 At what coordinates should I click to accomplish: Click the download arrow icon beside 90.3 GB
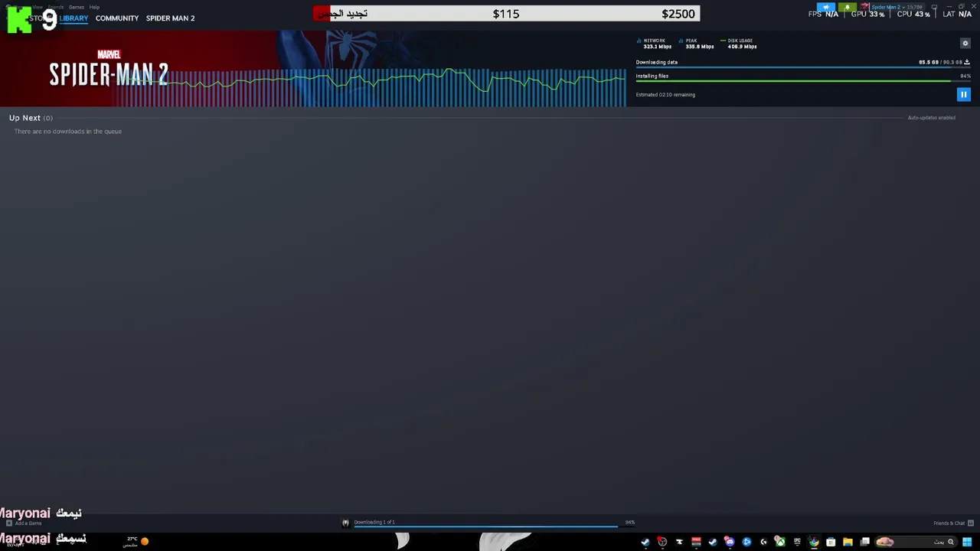pos(967,62)
